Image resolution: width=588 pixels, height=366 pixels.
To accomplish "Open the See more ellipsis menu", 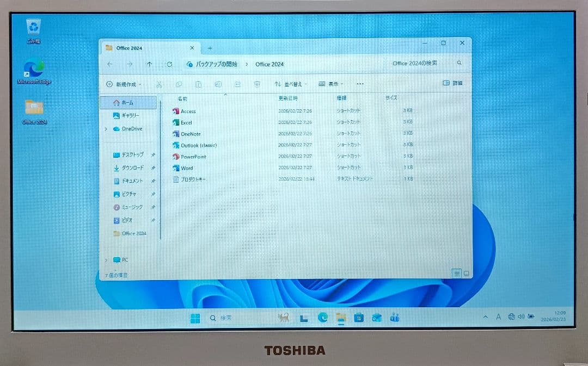I will (360, 84).
